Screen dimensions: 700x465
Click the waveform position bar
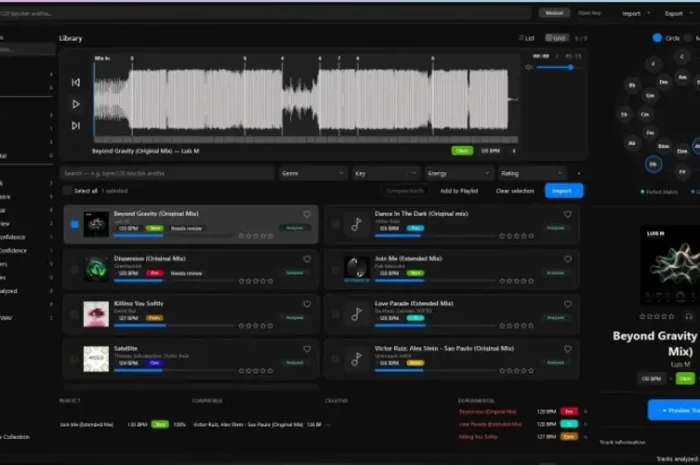tap(306, 140)
